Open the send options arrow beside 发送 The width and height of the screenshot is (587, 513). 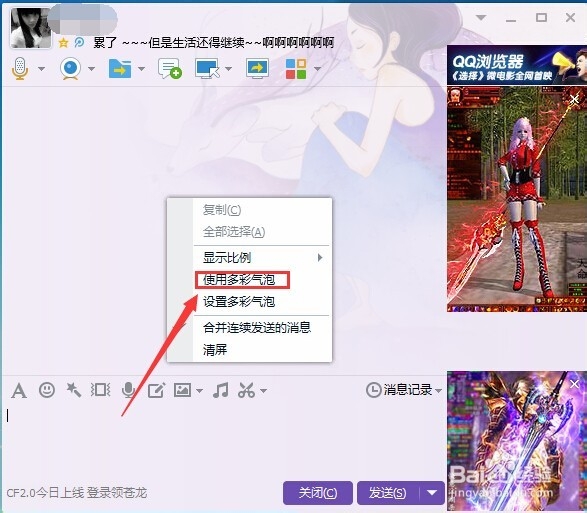pos(432,493)
